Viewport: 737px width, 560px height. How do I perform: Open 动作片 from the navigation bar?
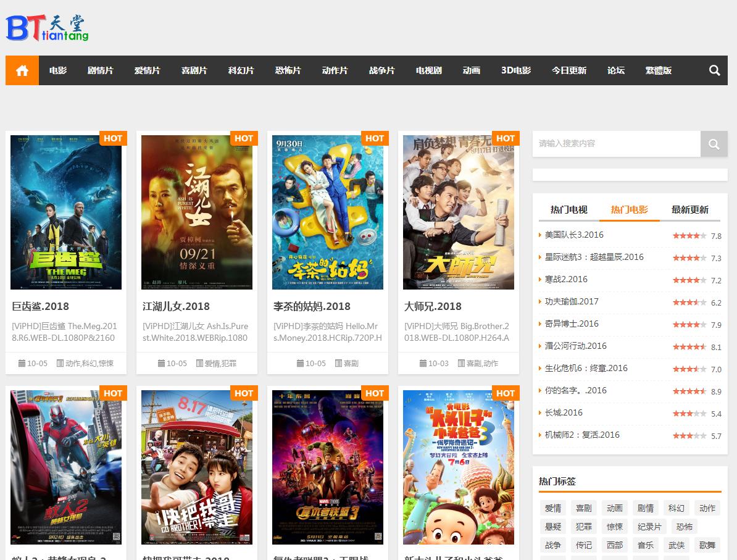point(335,70)
